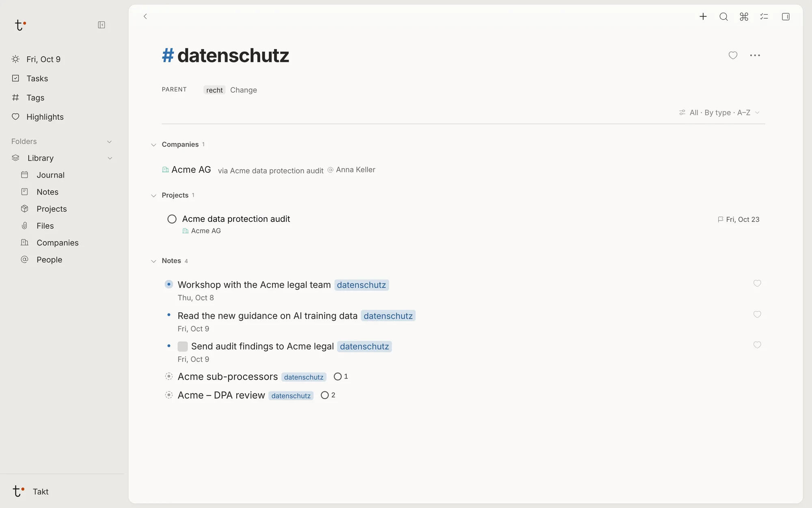This screenshot has height=508, width=812.
Task: Open the Acme data protection audit project
Action: (236, 219)
